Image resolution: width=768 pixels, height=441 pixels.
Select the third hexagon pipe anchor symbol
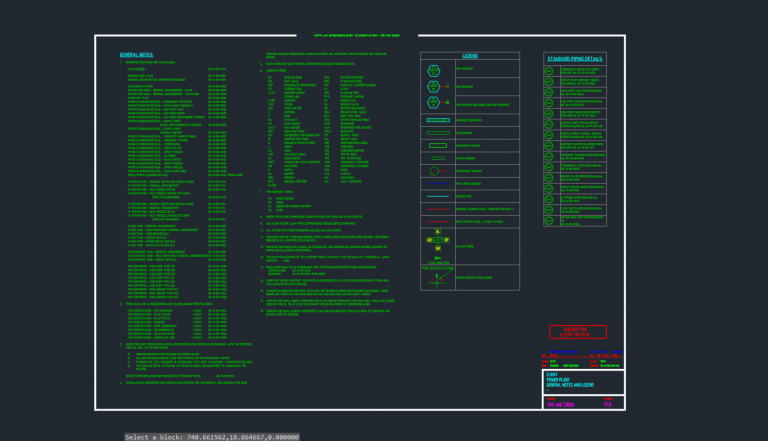pyautogui.click(x=433, y=102)
